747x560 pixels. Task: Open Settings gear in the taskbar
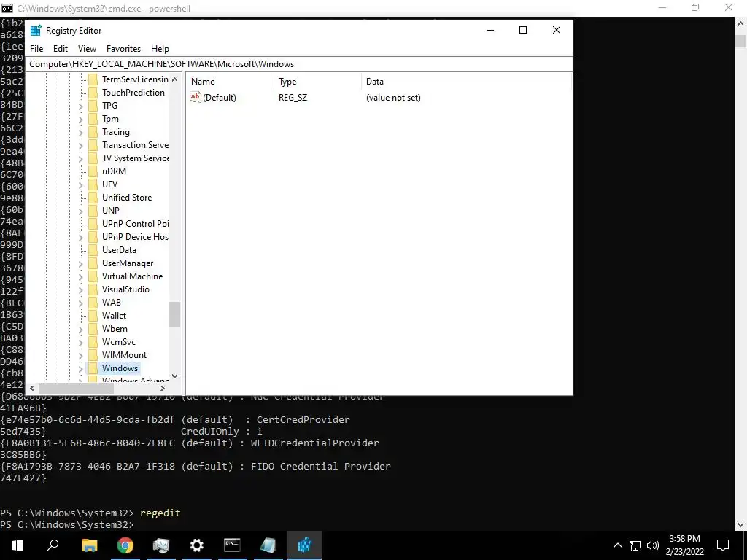[x=196, y=545]
